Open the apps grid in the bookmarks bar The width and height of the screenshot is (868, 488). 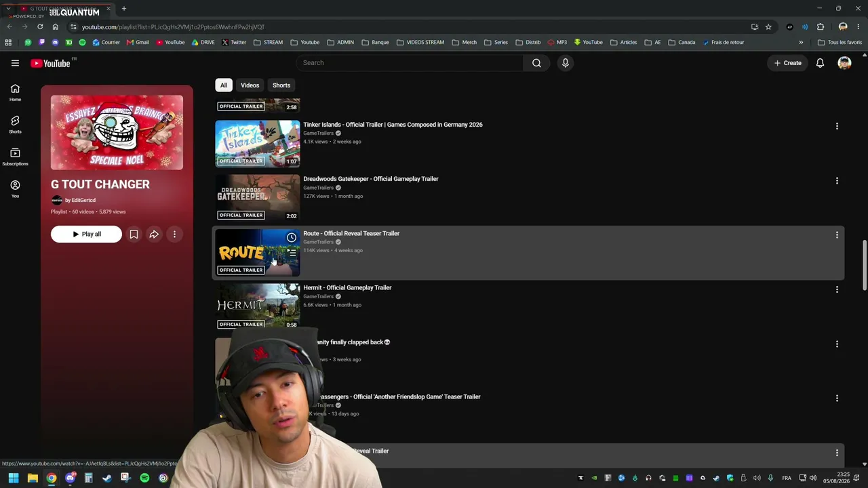pos(8,42)
